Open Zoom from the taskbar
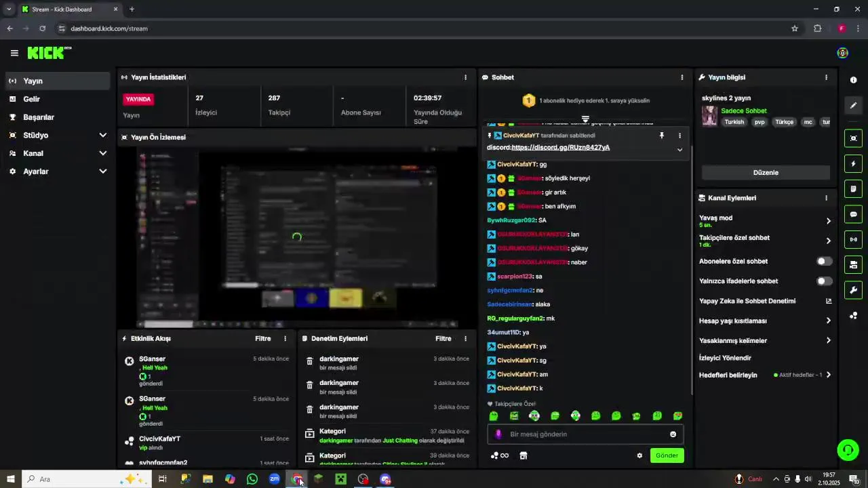Viewport: 868px width, 488px height. pyautogui.click(x=274, y=479)
